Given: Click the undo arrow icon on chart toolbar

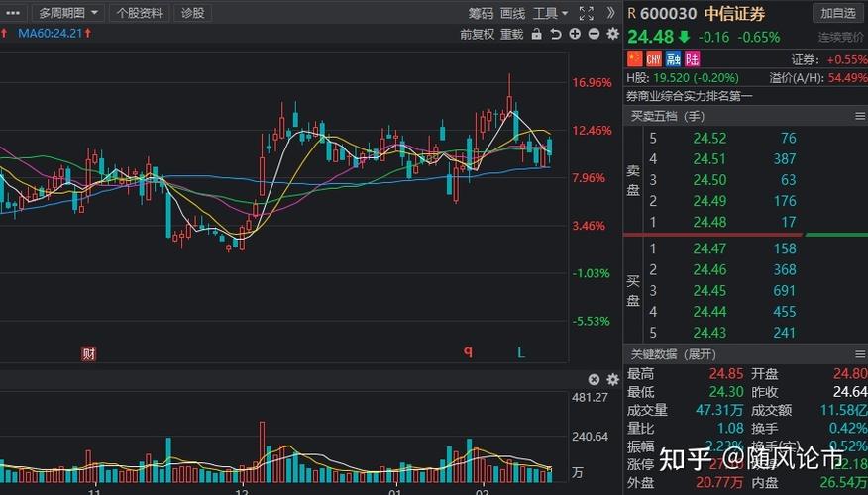Looking at the screenshot, I should (x=555, y=35).
